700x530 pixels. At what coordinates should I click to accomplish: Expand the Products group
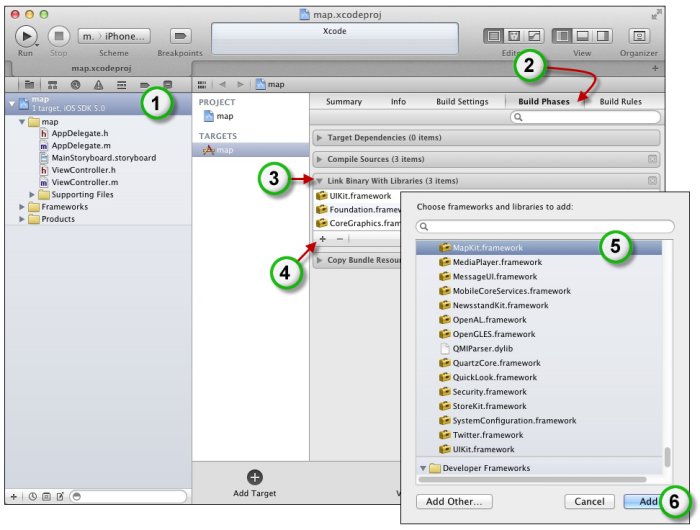(x=21, y=219)
